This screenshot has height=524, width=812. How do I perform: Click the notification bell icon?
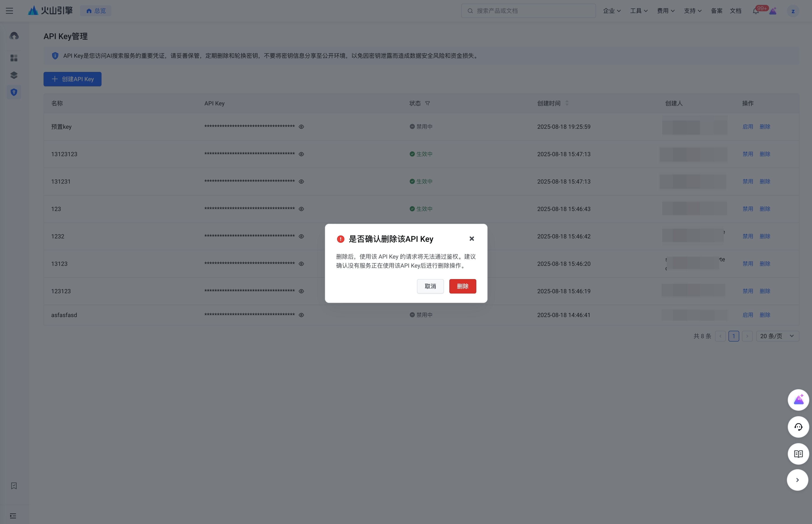(756, 11)
